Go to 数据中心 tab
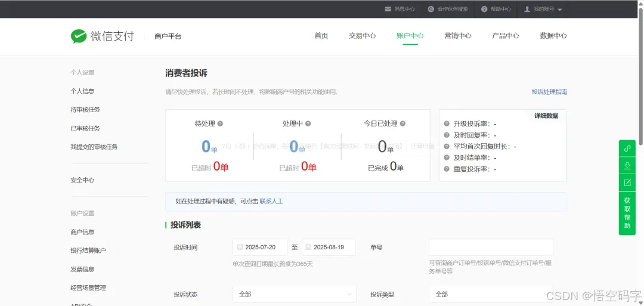 pyautogui.click(x=553, y=36)
